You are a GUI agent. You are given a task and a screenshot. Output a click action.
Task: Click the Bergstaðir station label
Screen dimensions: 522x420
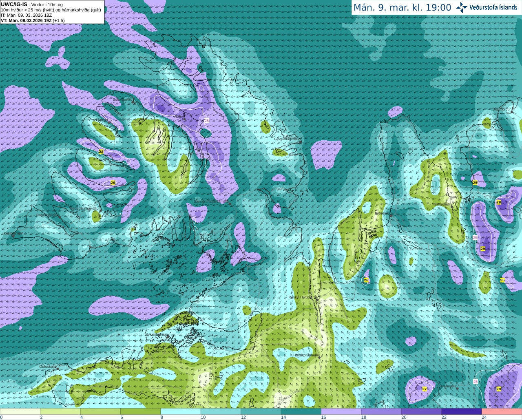click(442, 204)
